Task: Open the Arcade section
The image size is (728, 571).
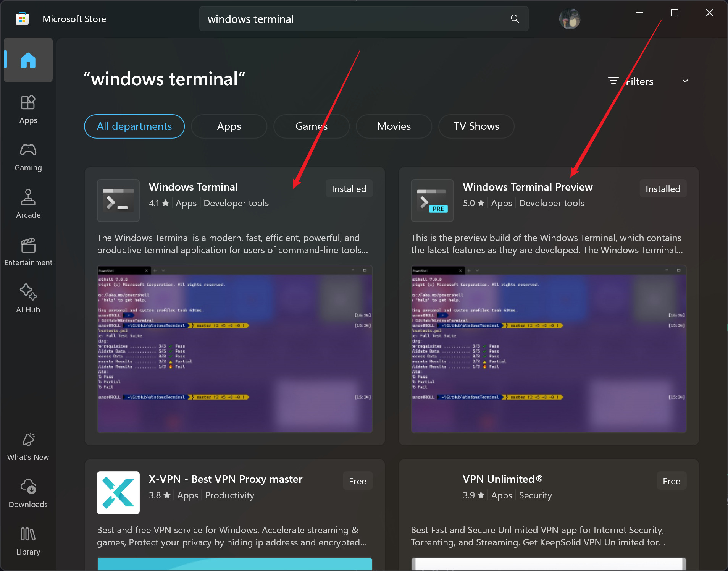Action: (x=28, y=204)
